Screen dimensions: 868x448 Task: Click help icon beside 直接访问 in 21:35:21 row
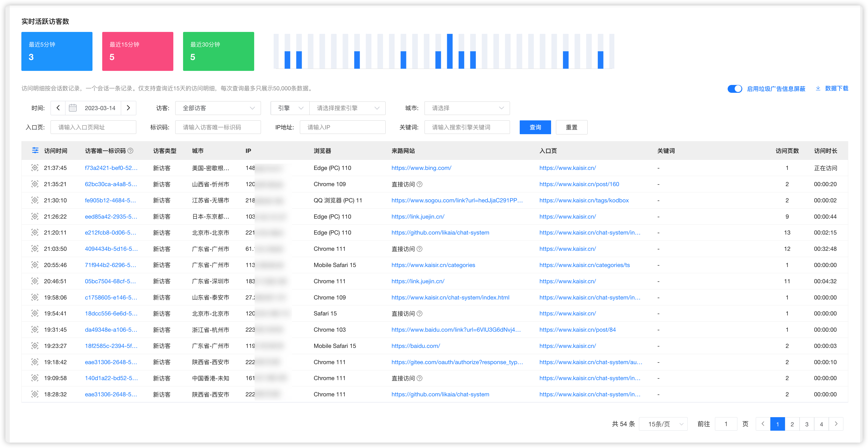(419, 184)
